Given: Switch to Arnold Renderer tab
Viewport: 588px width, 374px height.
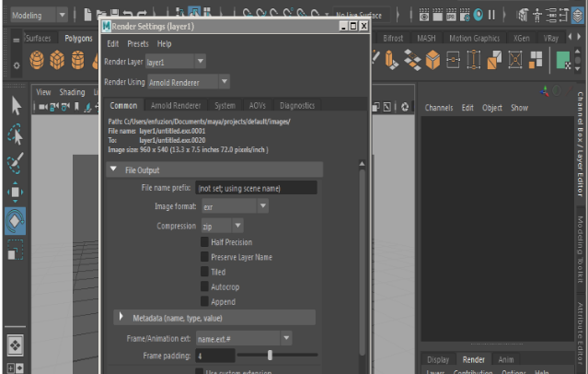Looking at the screenshot, I should pos(176,106).
